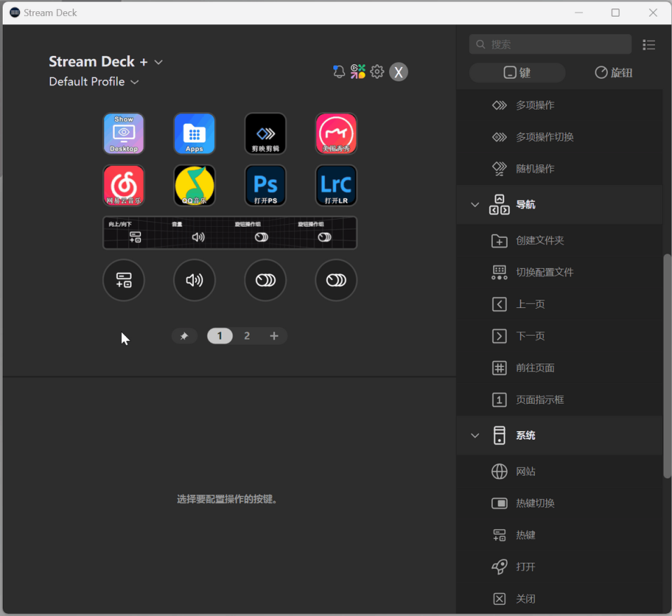Image resolution: width=672 pixels, height=616 pixels.
Task: Click the 搜索 search field
Action: (x=550, y=44)
